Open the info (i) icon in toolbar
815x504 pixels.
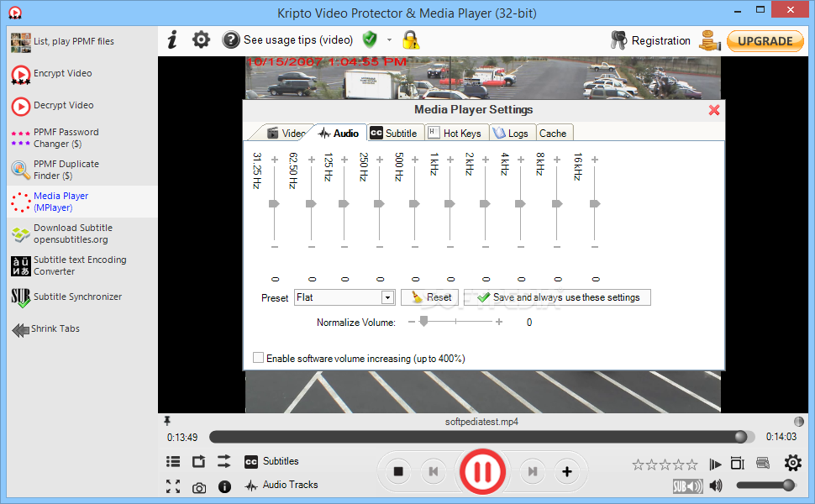click(172, 39)
